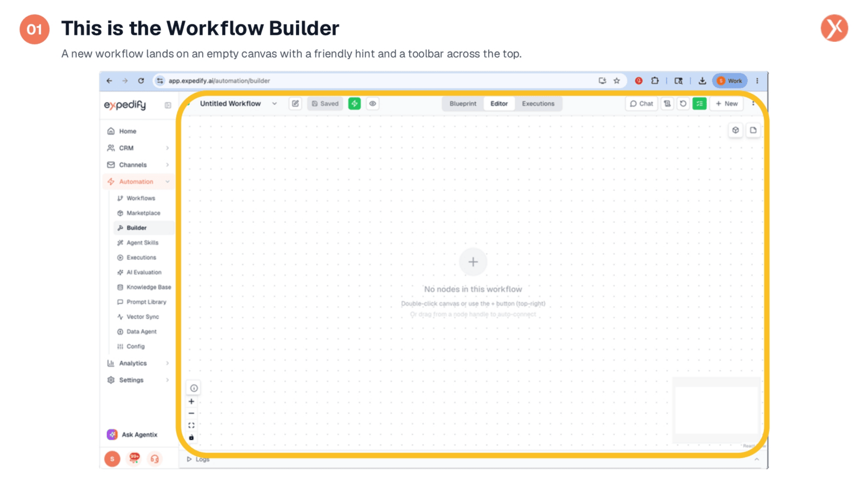The height and width of the screenshot is (488, 868).
Task: Zoom in with the canvas plus control
Action: pos(192,402)
